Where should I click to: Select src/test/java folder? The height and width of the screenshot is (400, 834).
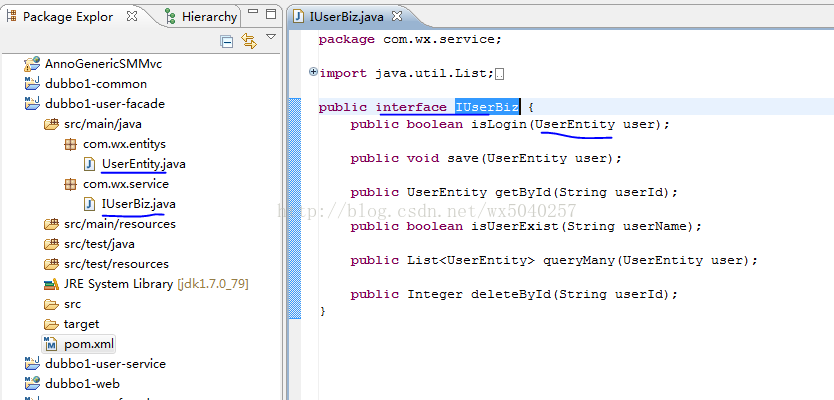(x=99, y=244)
